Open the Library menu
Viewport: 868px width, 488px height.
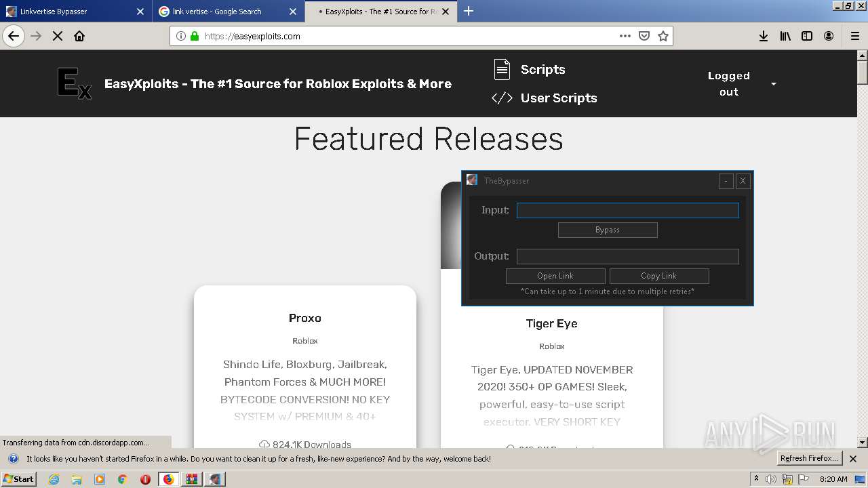click(785, 36)
